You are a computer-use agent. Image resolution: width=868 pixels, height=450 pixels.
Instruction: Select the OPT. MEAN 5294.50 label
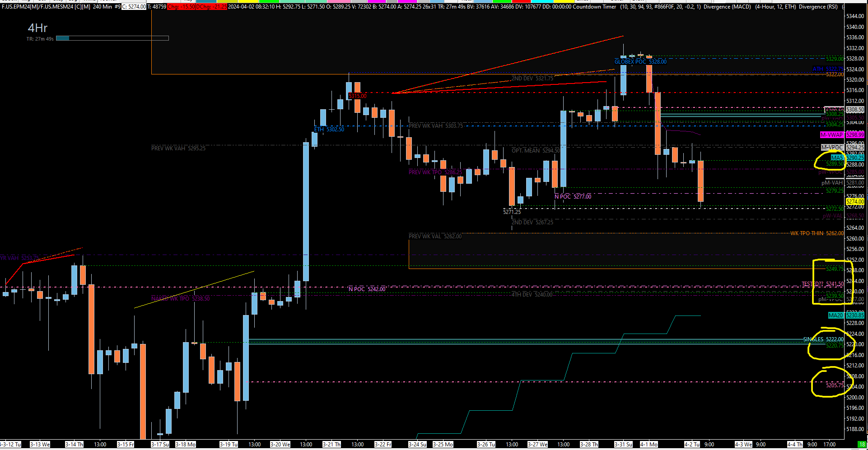[536, 151]
